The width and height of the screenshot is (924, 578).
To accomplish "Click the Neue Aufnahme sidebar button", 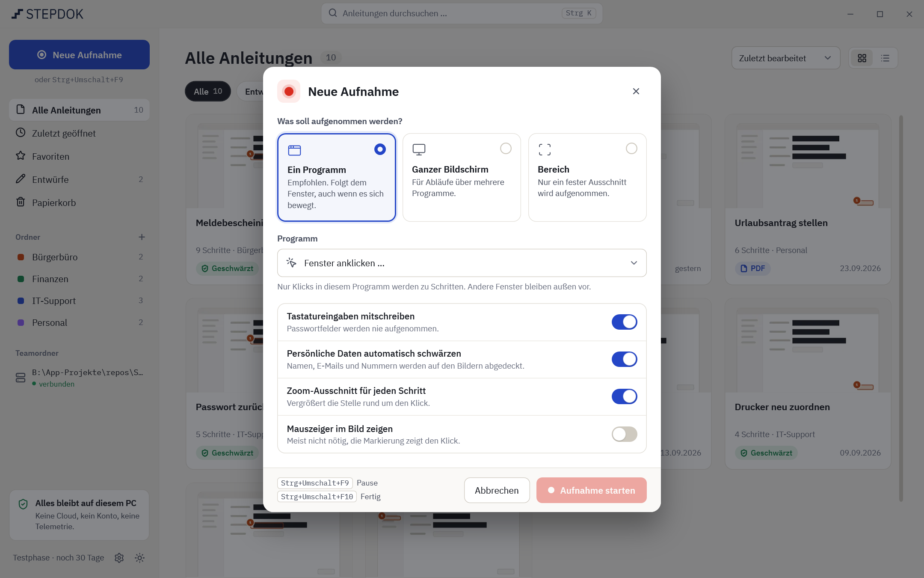I will [x=79, y=55].
